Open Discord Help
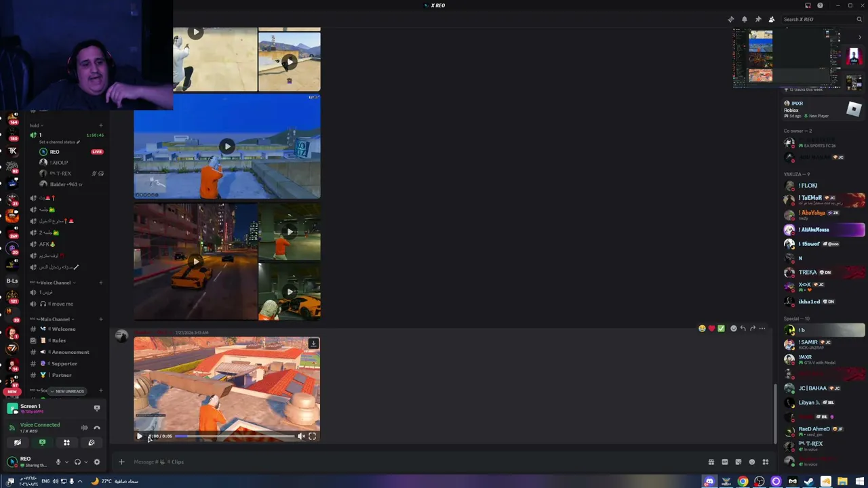868x488 pixels. pyautogui.click(x=820, y=5)
